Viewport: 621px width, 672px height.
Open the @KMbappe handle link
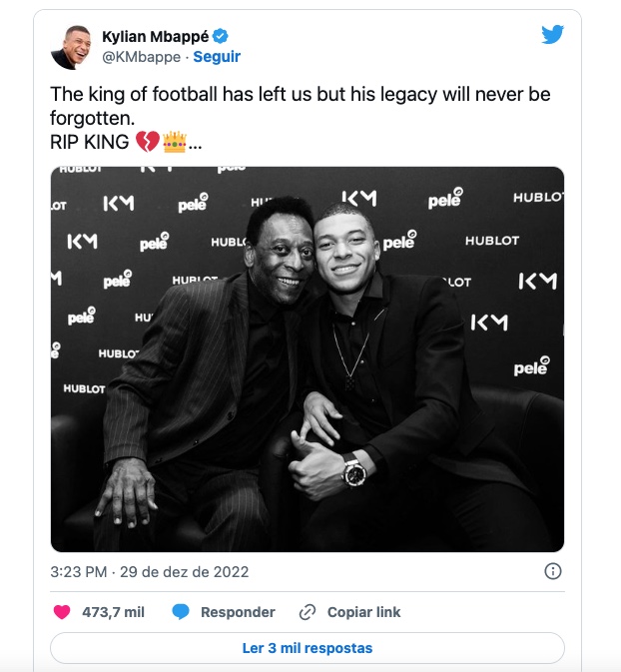pos(142,57)
